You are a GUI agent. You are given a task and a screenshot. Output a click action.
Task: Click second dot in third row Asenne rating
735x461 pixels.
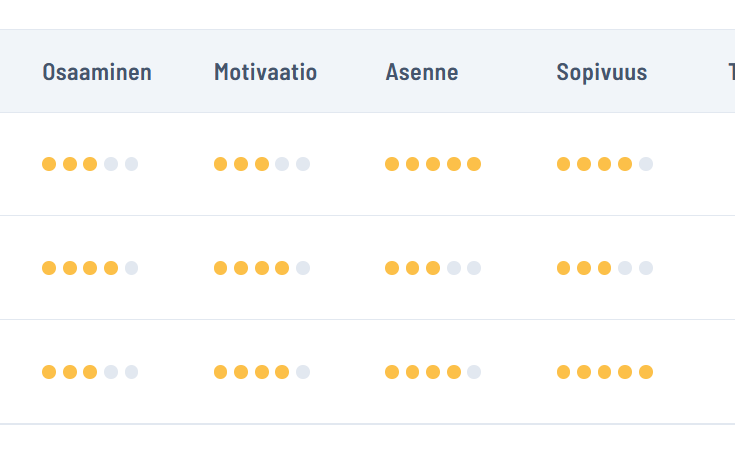coord(413,372)
